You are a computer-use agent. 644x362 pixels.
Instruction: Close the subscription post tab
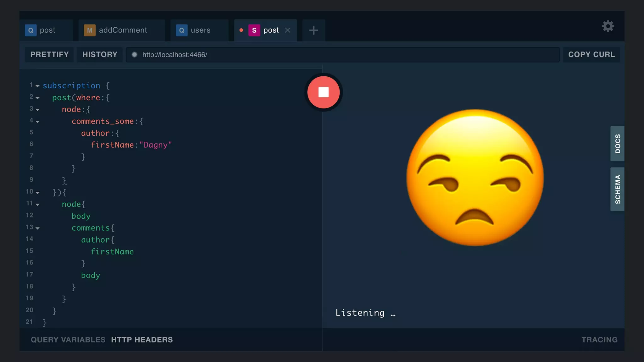tap(287, 30)
